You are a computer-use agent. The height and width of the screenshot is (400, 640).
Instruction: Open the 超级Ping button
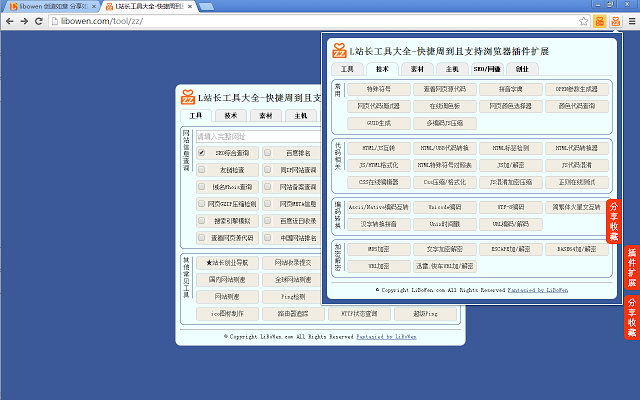tap(426, 314)
